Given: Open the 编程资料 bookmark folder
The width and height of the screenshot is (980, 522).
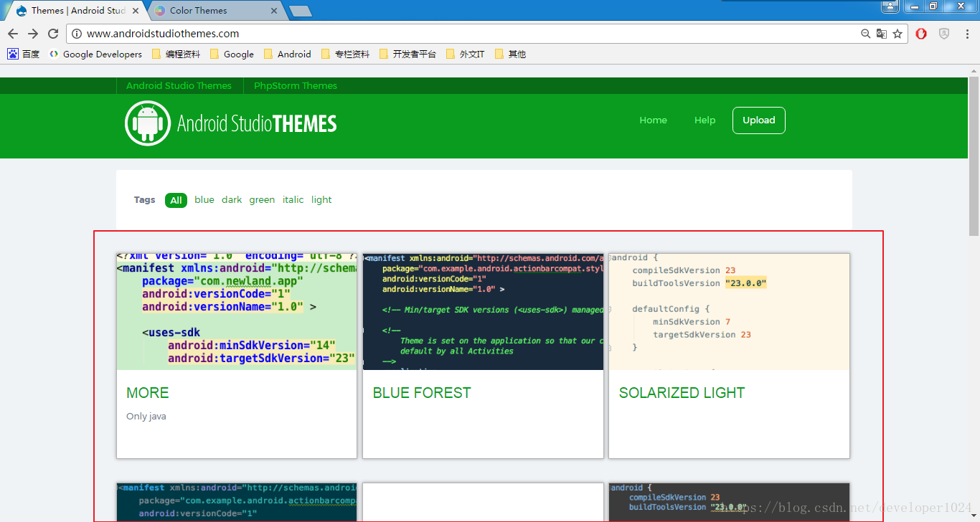Looking at the screenshot, I should (x=176, y=54).
